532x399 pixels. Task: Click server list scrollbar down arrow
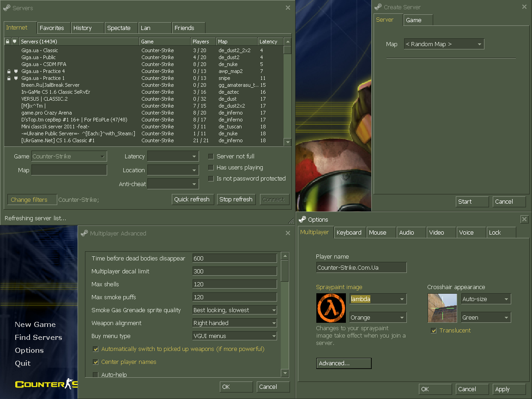pyautogui.click(x=288, y=142)
